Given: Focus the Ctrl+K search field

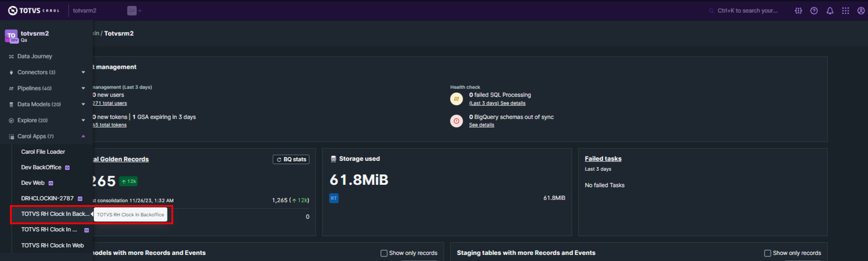Looking at the screenshot, I should [x=747, y=11].
